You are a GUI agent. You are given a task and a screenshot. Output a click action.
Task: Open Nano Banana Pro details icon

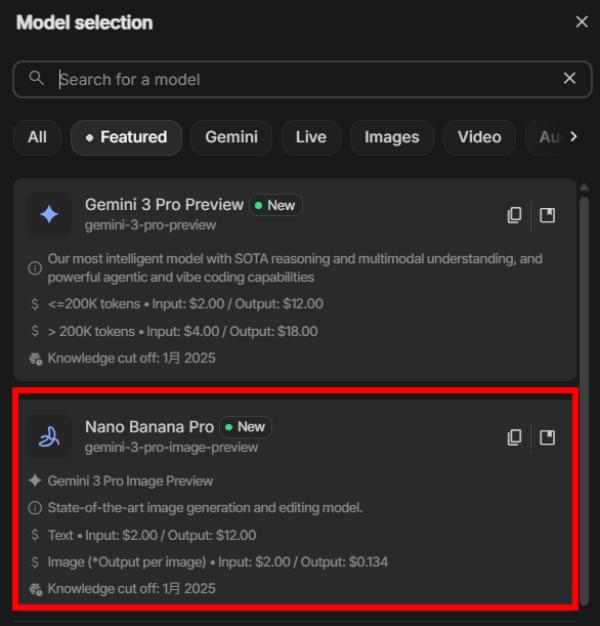click(547, 438)
